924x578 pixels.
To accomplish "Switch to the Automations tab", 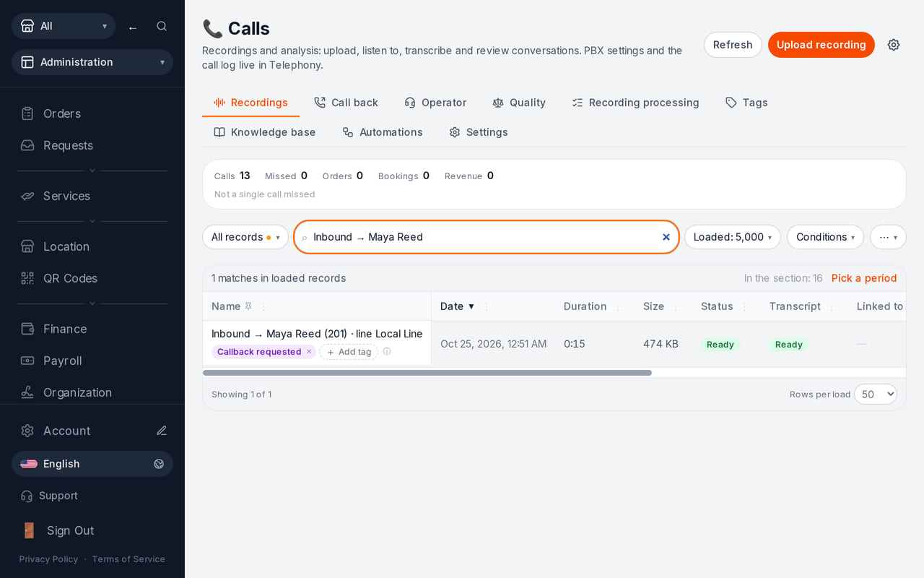I will (x=383, y=132).
